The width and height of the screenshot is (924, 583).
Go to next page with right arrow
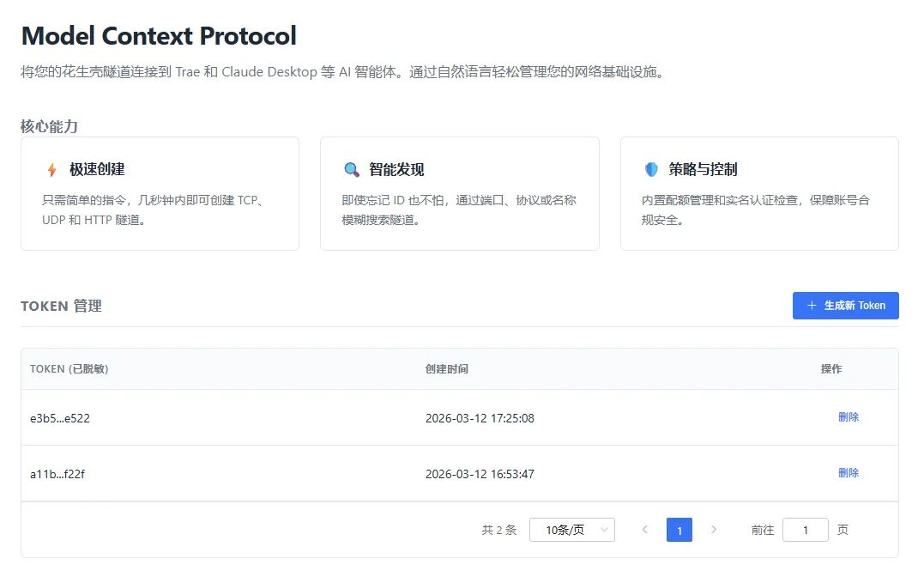pos(714,530)
